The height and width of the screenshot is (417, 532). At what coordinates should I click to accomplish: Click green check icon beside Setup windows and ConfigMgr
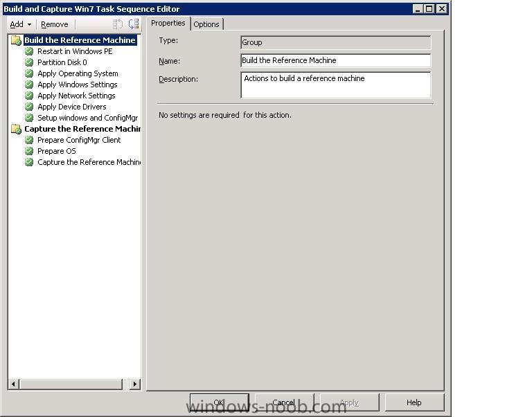(x=29, y=118)
